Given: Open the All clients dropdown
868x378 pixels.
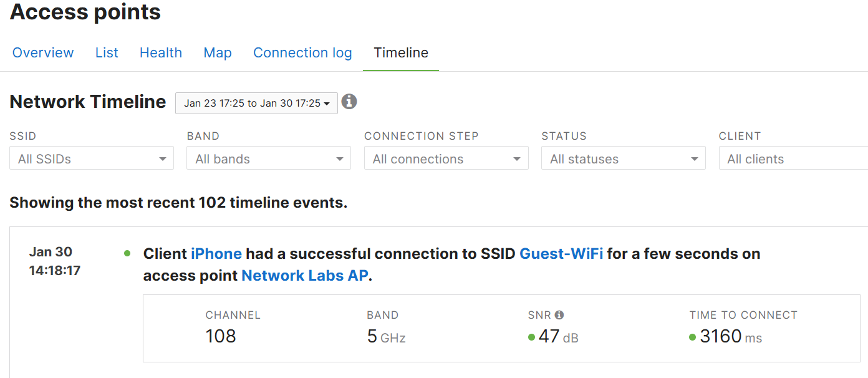Looking at the screenshot, I should pos(793,158).
